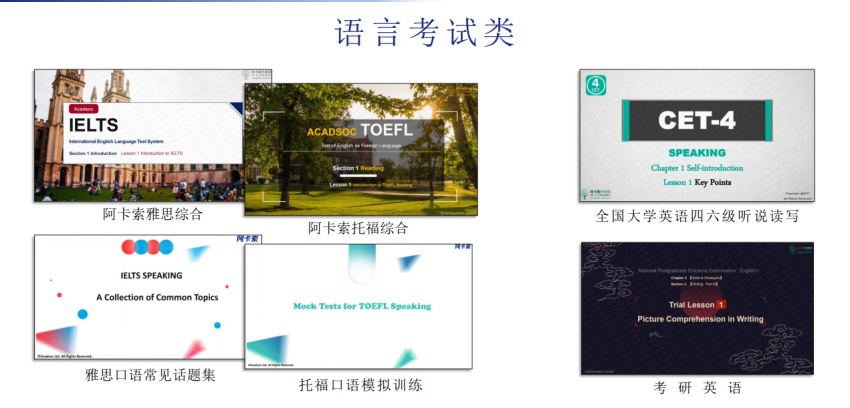This screenshot has height=408, width=850.
Task: Open the Picture Comprehension in Writing thumbnail
Action: 697,308
